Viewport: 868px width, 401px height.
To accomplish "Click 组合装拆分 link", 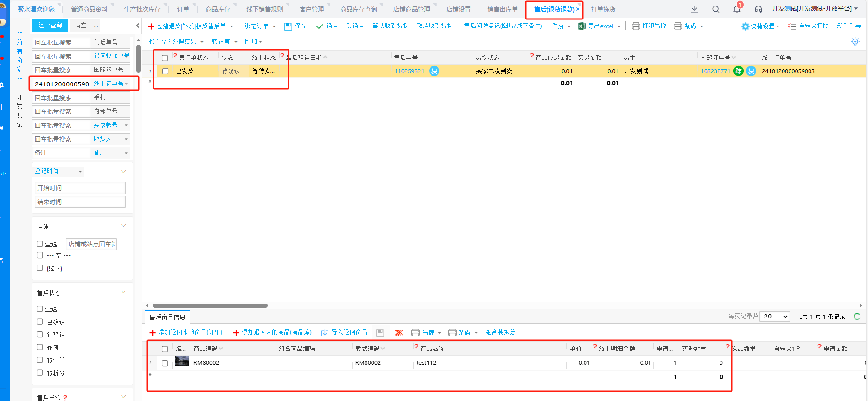I will pyautogui.click(x=500, y=332).
